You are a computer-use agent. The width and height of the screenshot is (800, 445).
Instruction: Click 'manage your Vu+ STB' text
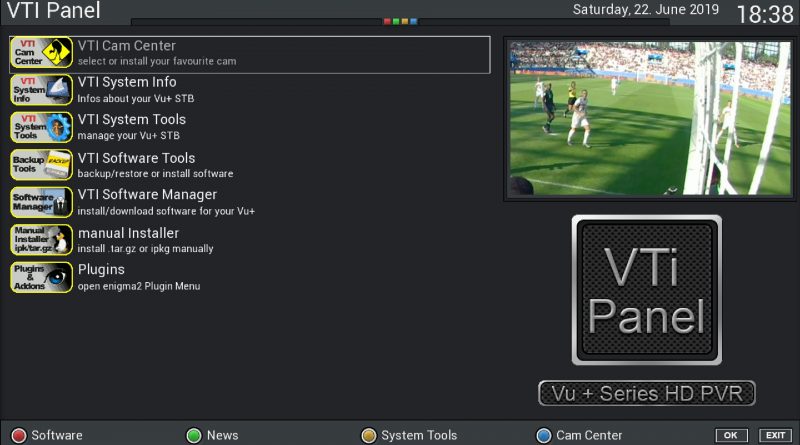click(129, 136)
